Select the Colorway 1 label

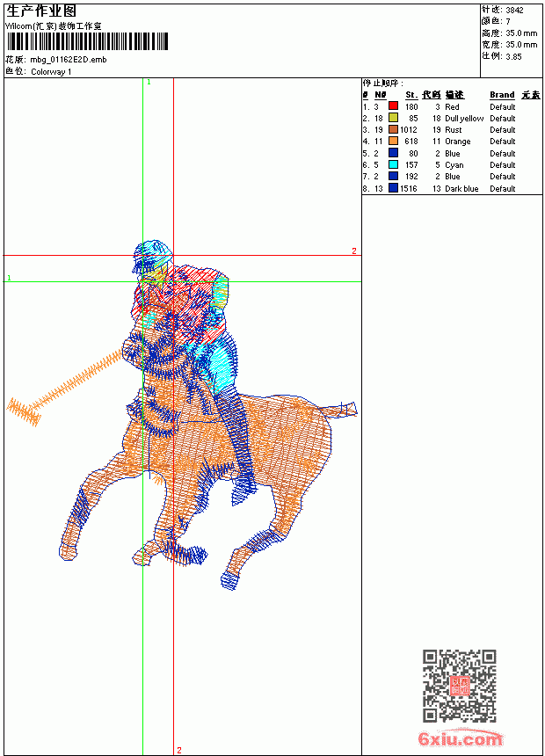[51, 72]
